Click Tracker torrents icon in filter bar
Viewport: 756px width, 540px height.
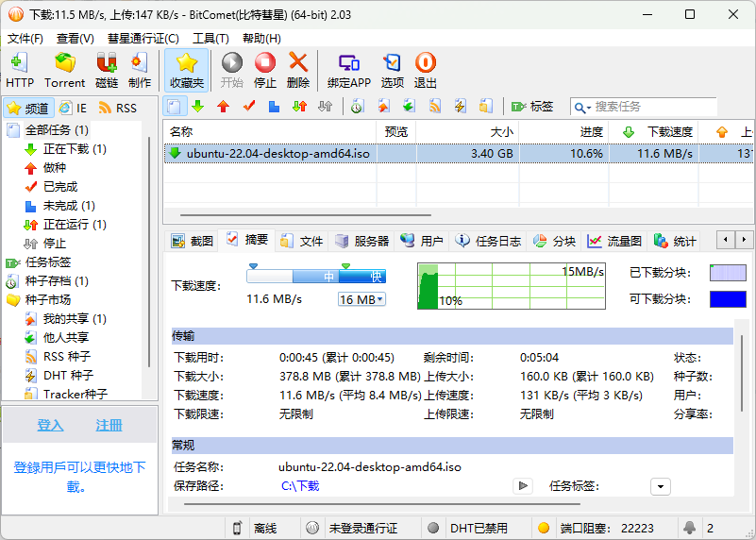point(485,107)
